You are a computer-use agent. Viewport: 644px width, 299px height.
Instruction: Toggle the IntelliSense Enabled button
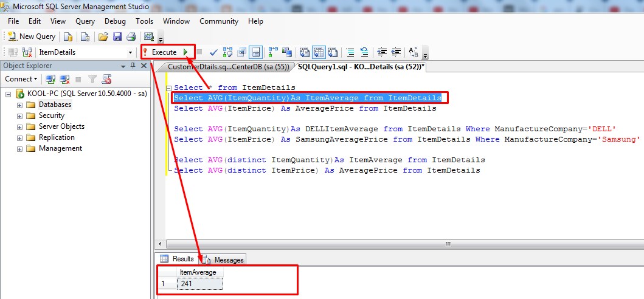[x=256, y=52]
